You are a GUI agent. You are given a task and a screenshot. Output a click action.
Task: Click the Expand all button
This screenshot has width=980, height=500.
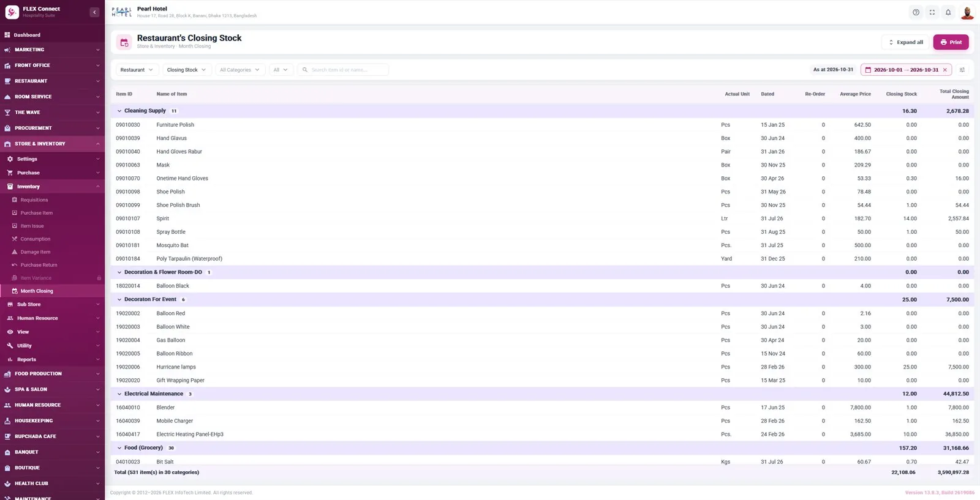pos(906,42)
